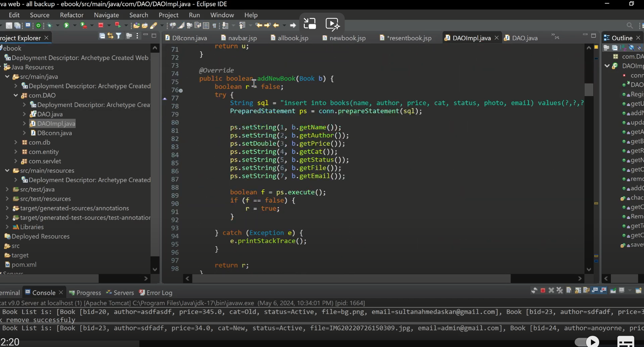Open the Project Explorer filter funnel
The image size is (644, 347).
[119, 36]
